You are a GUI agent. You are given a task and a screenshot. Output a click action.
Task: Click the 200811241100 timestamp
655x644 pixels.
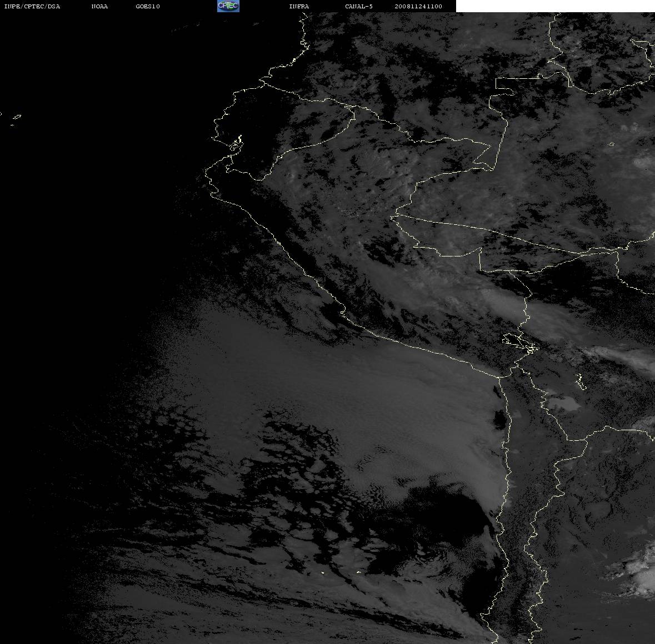click(x=418, y=6)
